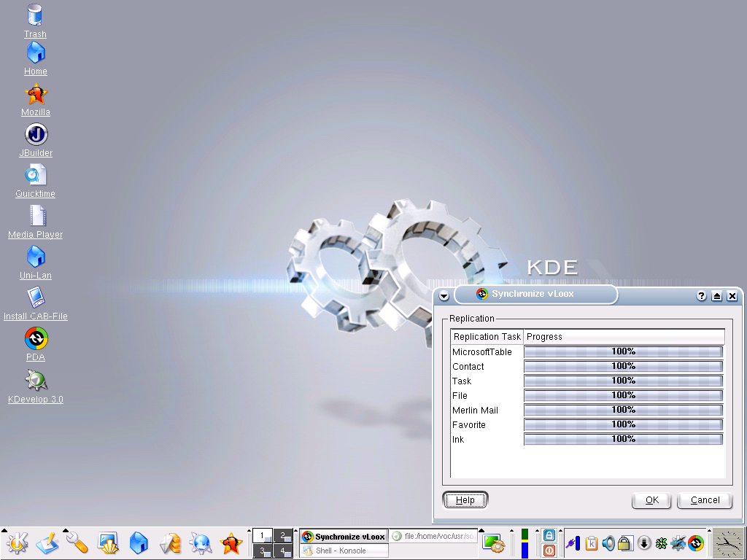Click the notepad-with-pencil panel icon
The height and width of the screenshot is (560, 747).
click(x=47, y=542)
